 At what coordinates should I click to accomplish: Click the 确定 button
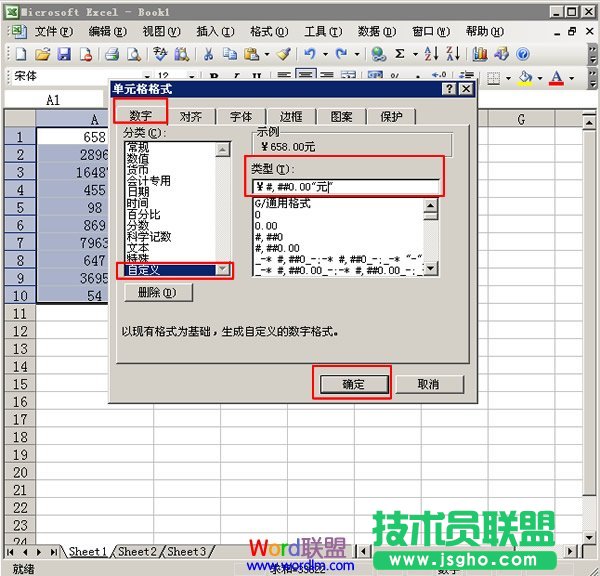(x=352, y=384)
